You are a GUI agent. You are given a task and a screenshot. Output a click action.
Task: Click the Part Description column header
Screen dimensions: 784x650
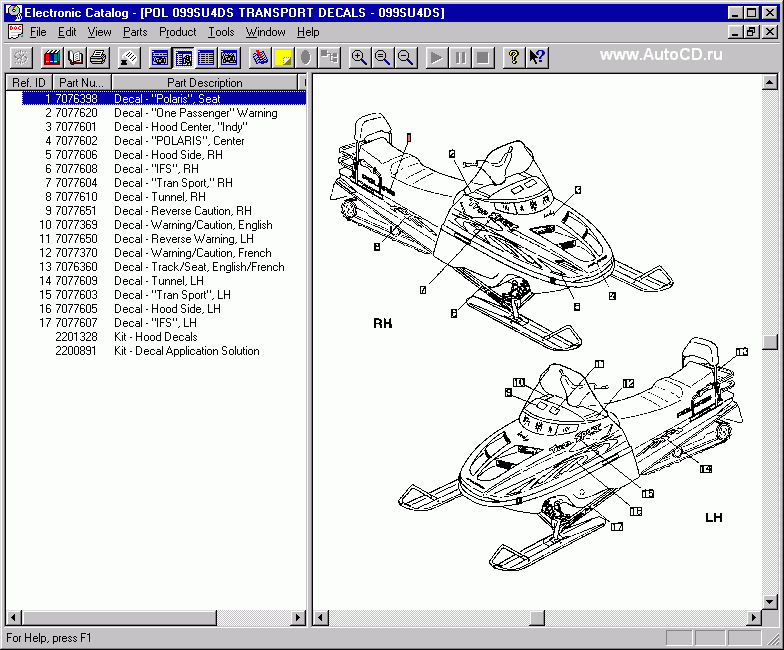(204, 82)
